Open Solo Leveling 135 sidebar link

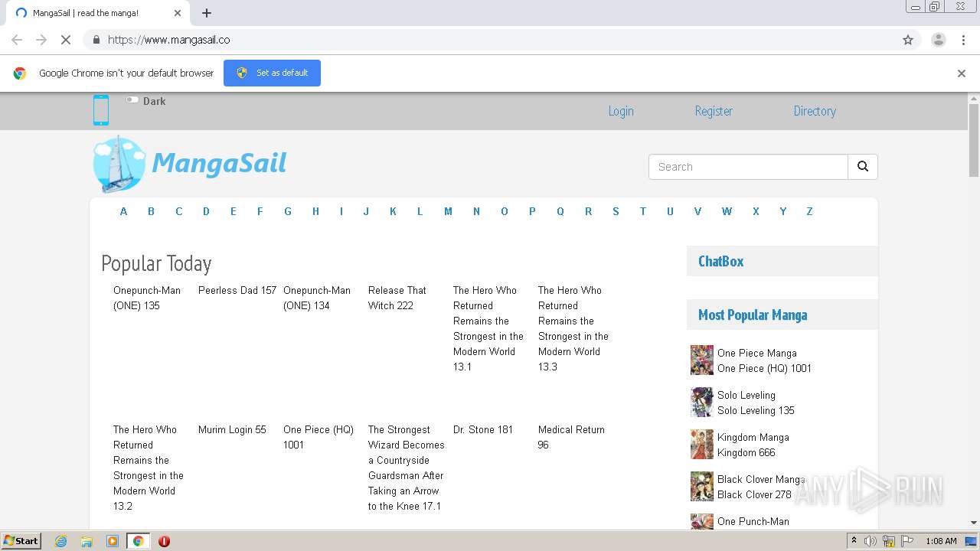756,410
